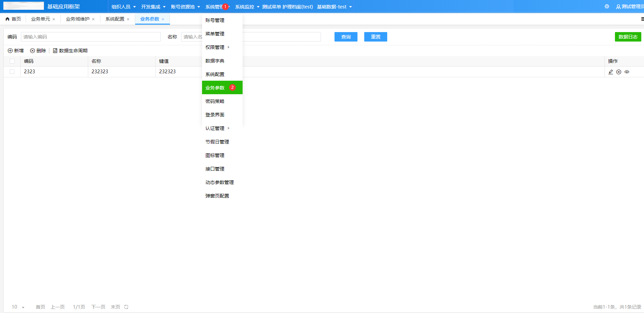
Task: Click the 查询 search button
Action: point(346,37)
